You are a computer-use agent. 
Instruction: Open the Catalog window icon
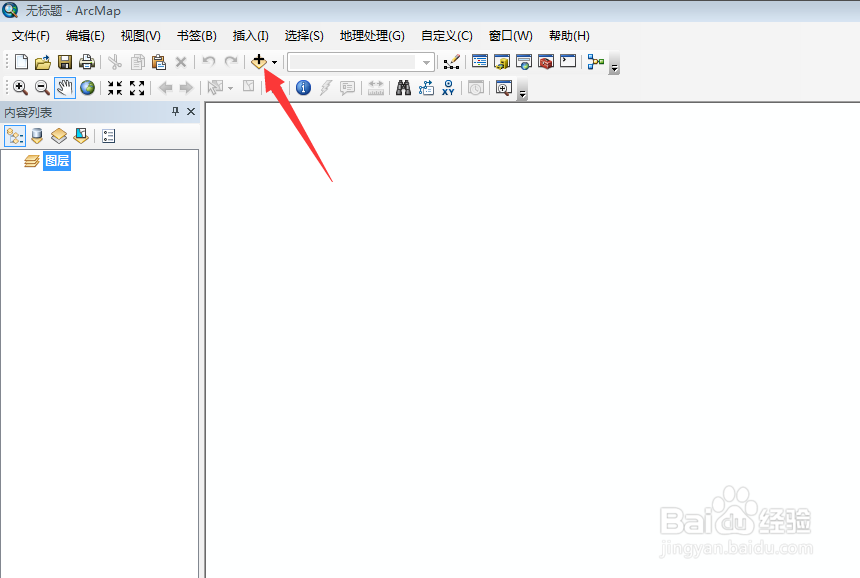[x=501, y=61]
